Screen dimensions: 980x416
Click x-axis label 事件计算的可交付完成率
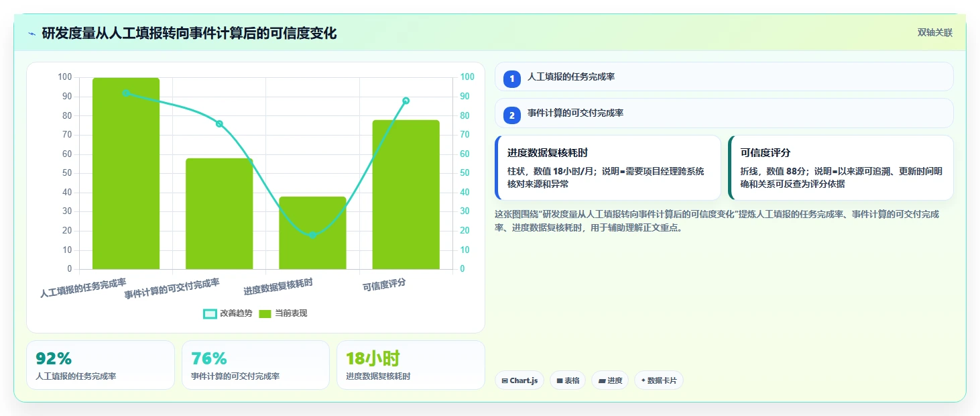tap(172, 289)
